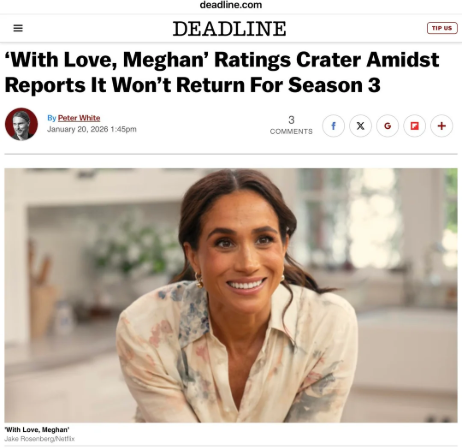Image resolution: width=462 pixels, height=448 pixels.
Task: Click Peter White's author avatar
Action: pyautogui.click(x=21, y=124)
